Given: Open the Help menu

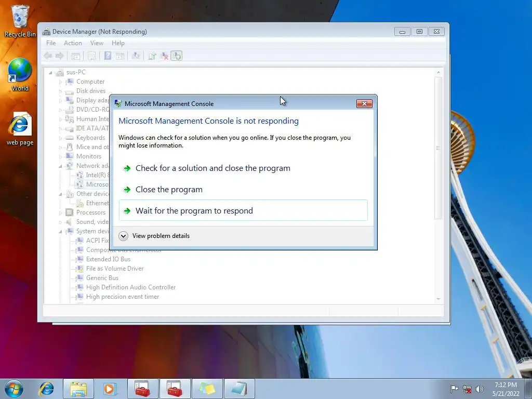Looking at the screenshot, I should (x=118, y=43).
